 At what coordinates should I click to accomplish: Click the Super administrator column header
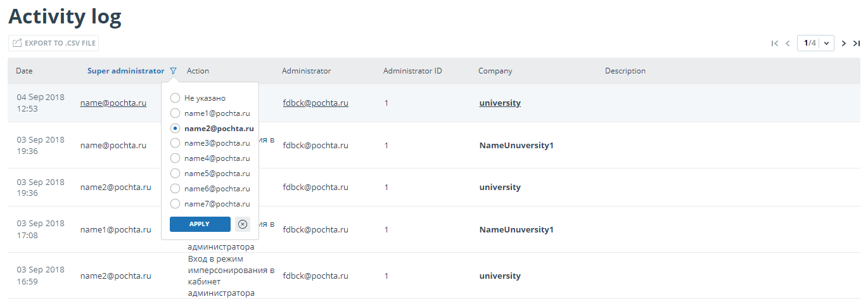(x=125, y=71)
